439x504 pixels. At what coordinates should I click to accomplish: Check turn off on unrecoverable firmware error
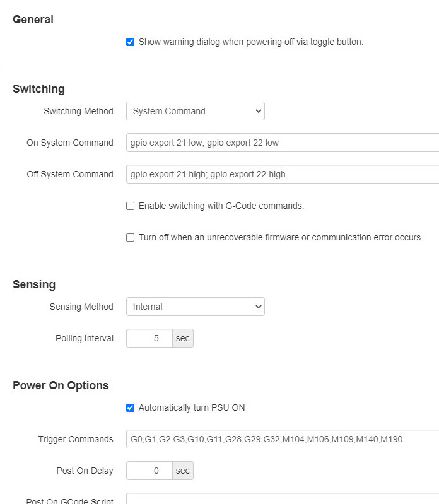(x=131, y=238)
